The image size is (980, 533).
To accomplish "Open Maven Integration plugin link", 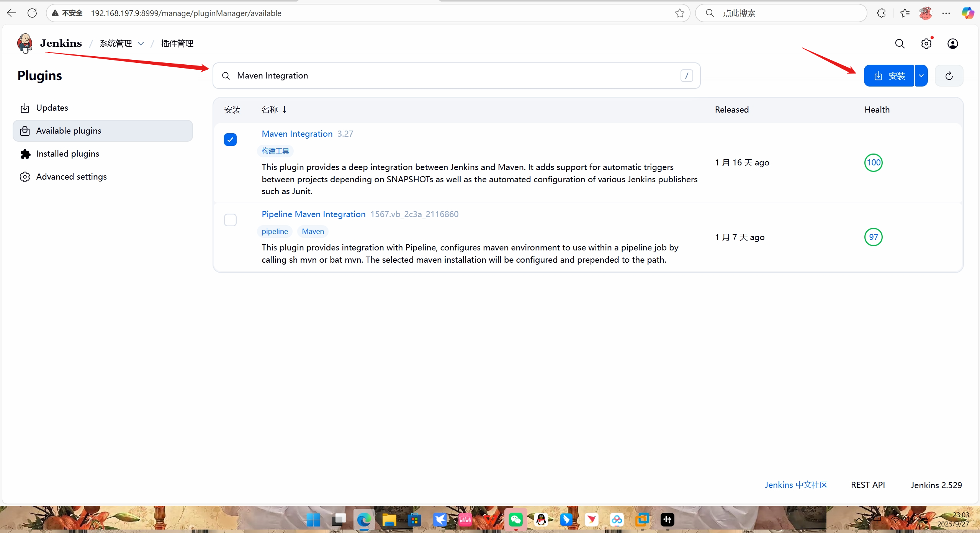I will click(297, 134).
